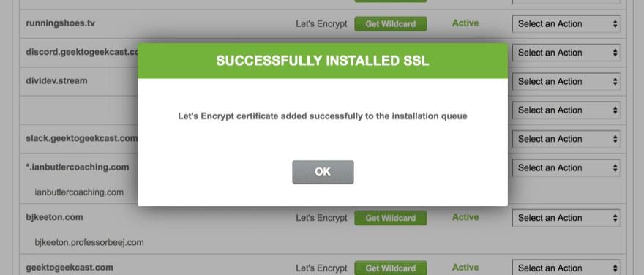
Task: Get Wildcard for bjkeeton.com
Action: pos(391,218)
